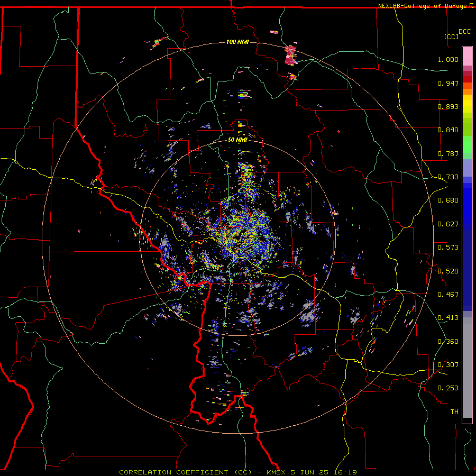This screenshot has width=476, height=476.
Task: Click the 0.840 legend value
Action: pos(448,130)
